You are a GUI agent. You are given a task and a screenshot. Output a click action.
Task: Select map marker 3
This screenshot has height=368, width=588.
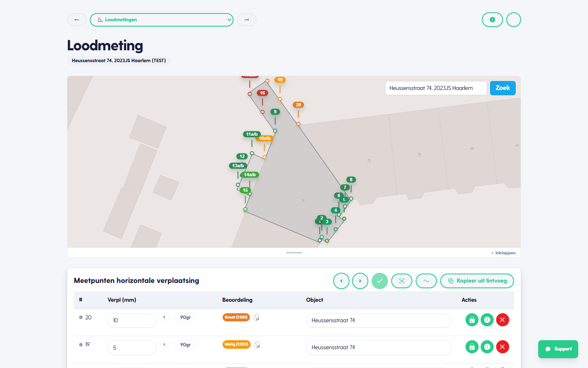tap(327, 222)
